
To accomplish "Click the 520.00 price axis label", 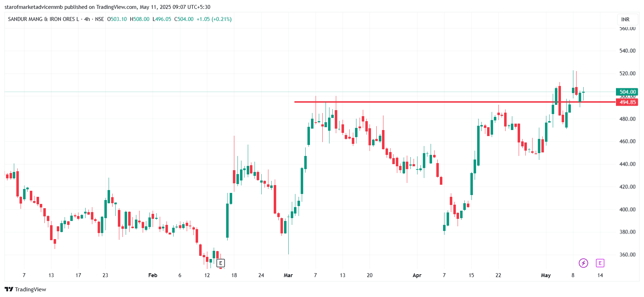I will click(627, 74).
